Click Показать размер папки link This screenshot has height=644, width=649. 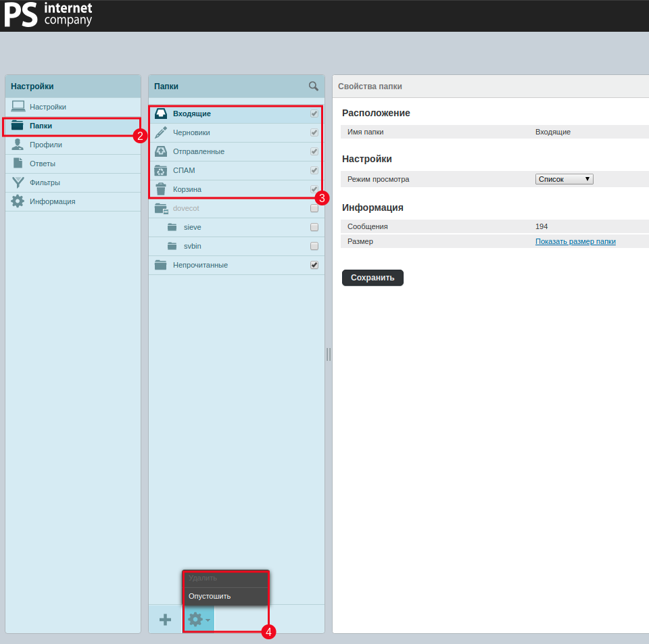pyautogui.click(x=575, y=241)
